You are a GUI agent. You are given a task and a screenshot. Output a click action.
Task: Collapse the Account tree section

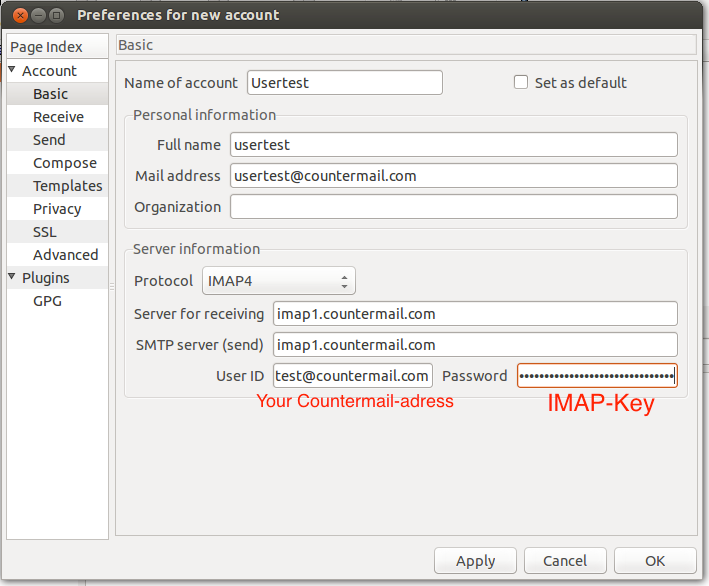click(x=12, y=70)
